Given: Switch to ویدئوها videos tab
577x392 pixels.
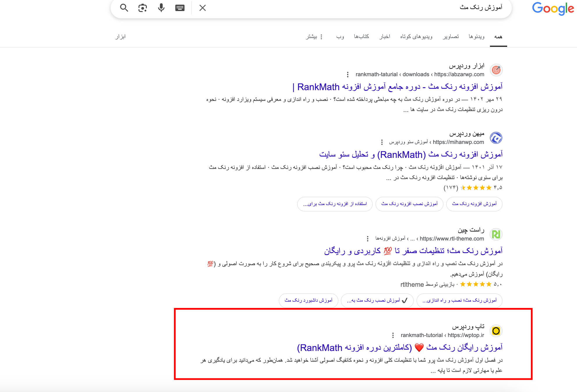Looking at the screenshot, I should [477, 37].
